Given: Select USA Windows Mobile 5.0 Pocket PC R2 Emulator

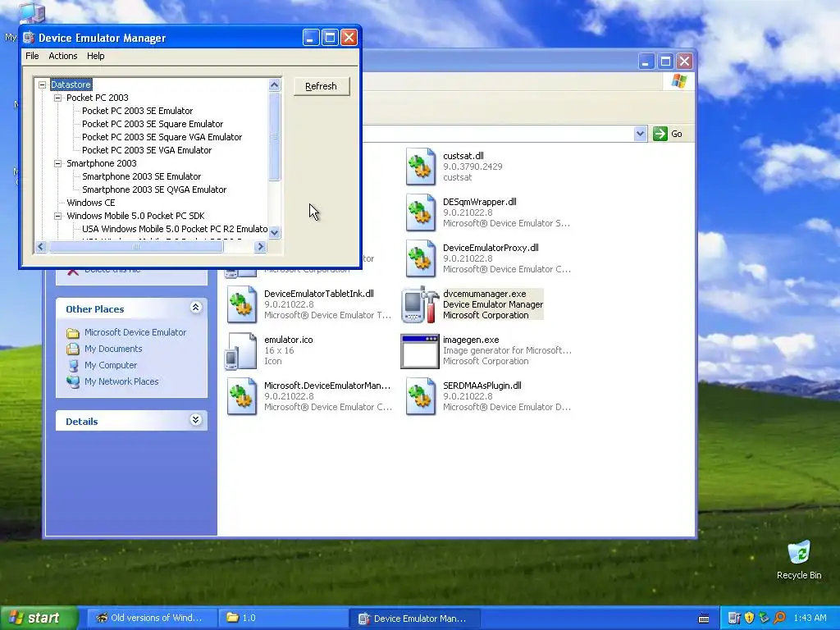Looking at the screenshot, I should (175, 230).
